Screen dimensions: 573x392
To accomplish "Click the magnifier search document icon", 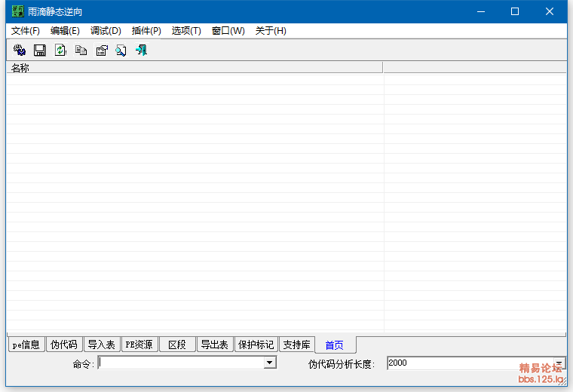I will tap(121, 50).
